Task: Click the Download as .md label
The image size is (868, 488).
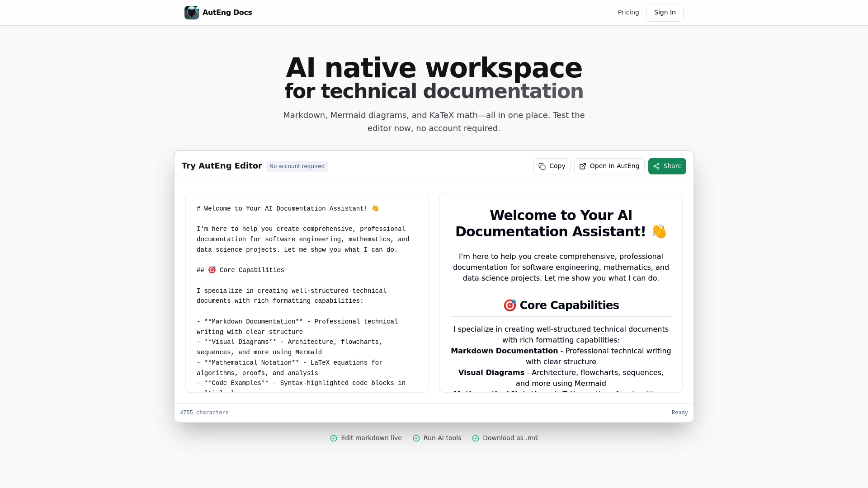Action: 510,438
